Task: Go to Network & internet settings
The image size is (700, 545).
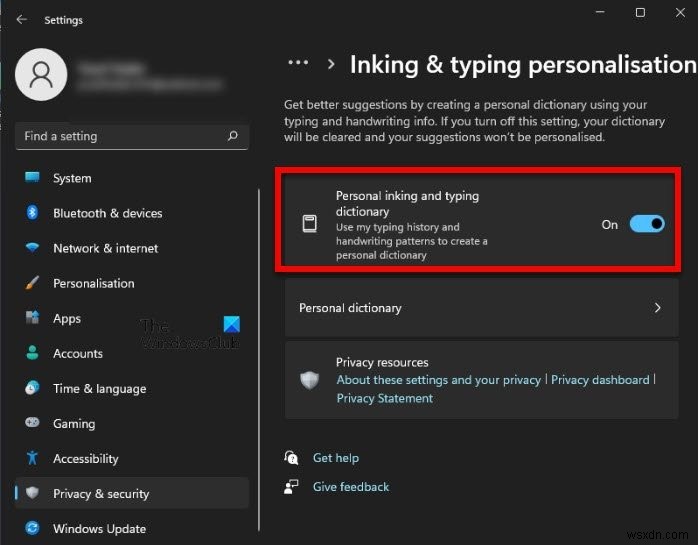Action: click(x=131, y=248)
